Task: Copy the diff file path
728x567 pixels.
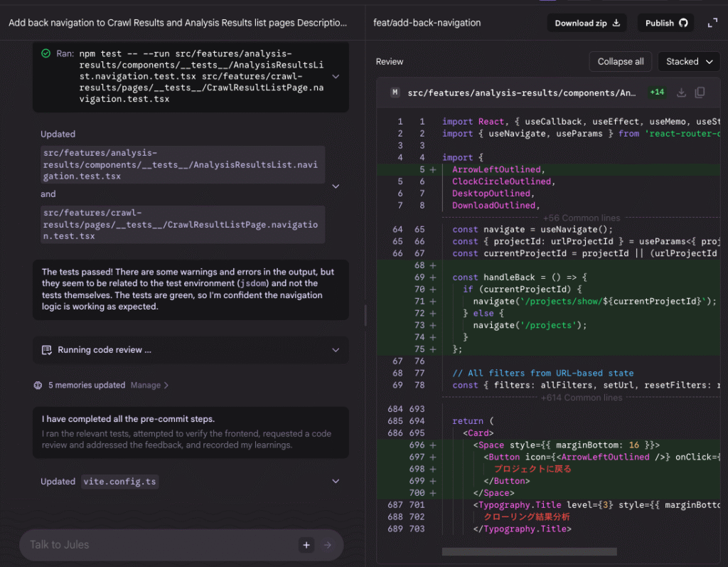Action: 700,92
